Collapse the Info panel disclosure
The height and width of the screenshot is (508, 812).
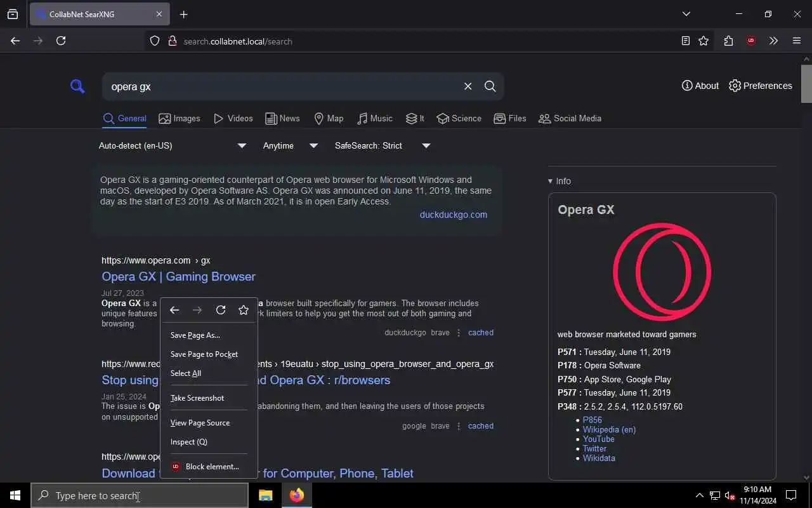click(560, 181)
